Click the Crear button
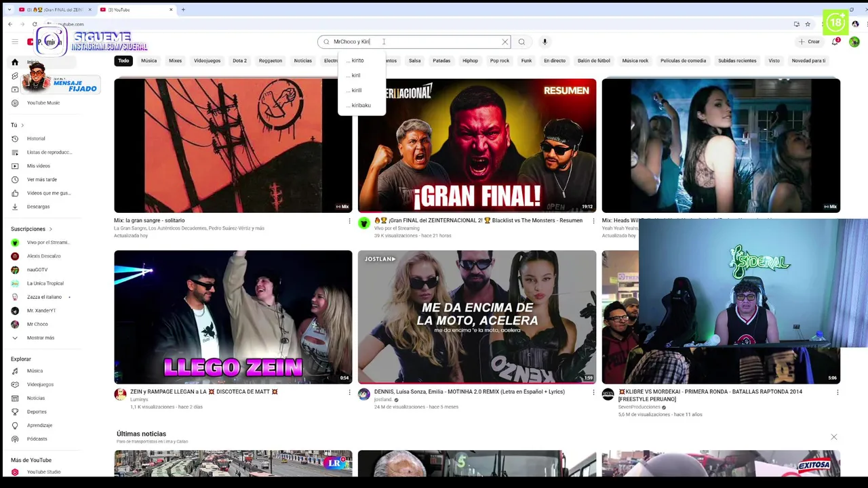868x488 pixels. [x=809, y=42]
